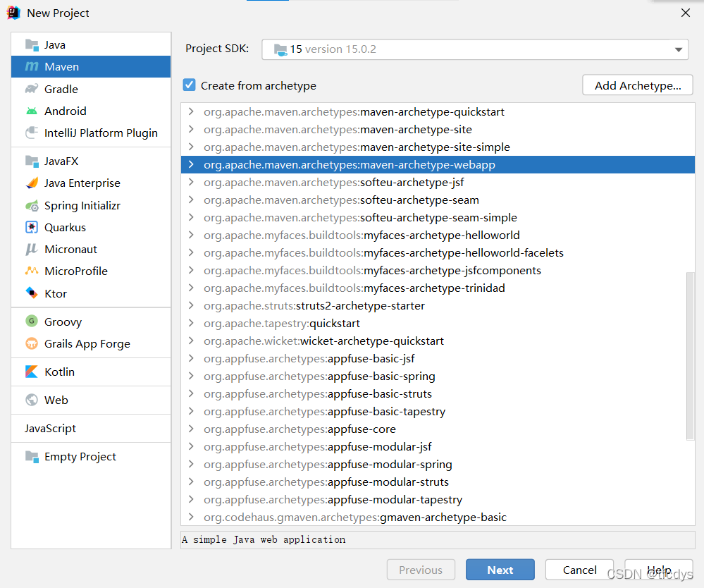Click '15 version 15.0.2' SDK text
The height and width of the screenshot is (588, 704).
(x=333, y=49)
